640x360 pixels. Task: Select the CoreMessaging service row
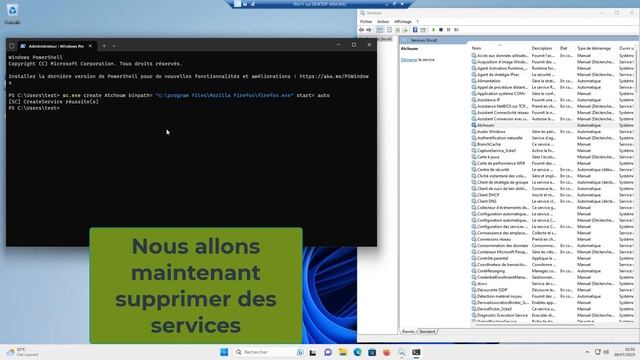pyautogui.click(x=553, y=271)
